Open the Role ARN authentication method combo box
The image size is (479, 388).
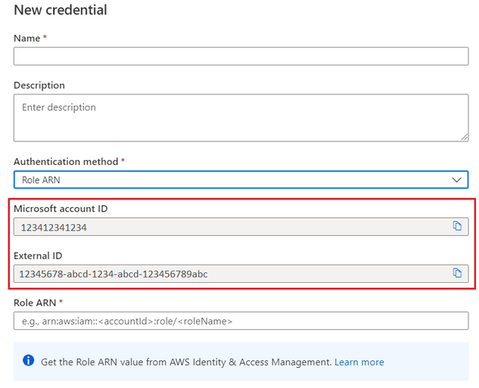[x=241, y=180]
